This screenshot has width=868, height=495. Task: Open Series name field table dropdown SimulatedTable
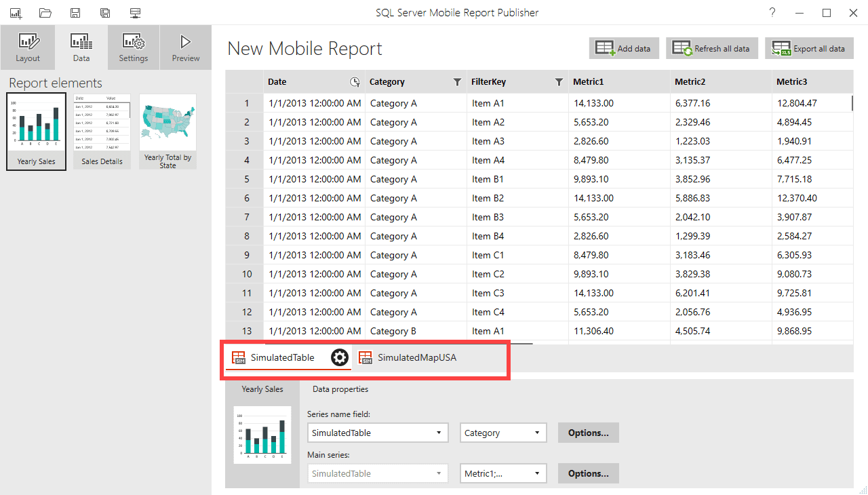(x=378, y=433)
